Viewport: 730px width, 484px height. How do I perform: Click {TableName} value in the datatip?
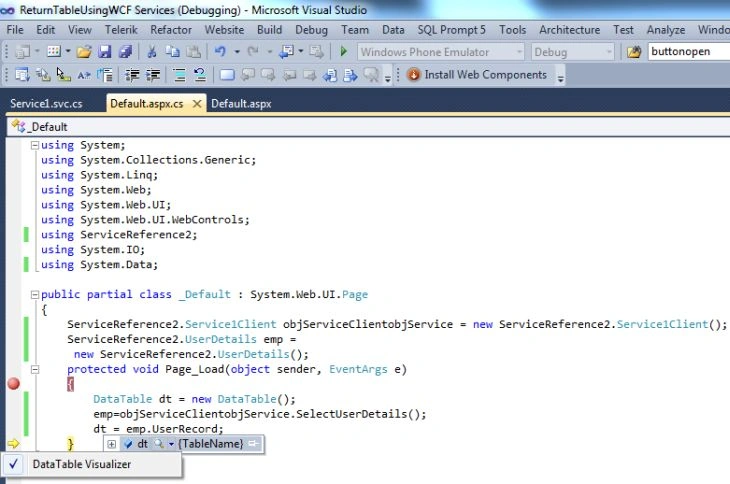[210, 444]
